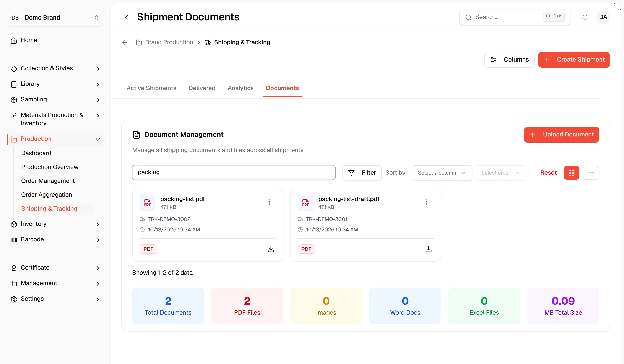Screen dimensions: 624x364
Task: Click the notifications bell icon
Action: [x=585, y=17]
